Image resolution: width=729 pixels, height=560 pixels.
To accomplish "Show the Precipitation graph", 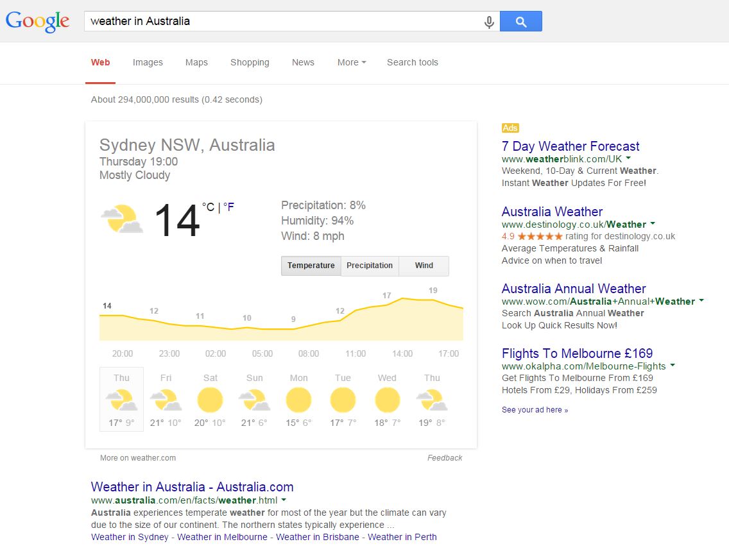I will pos(370,266).
